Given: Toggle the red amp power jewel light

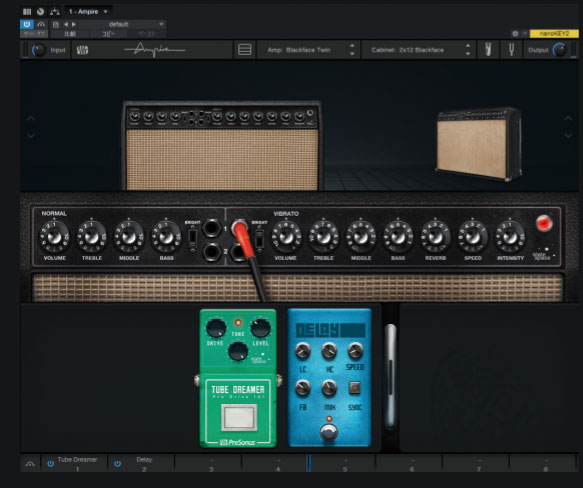Looking at the screenshot, I should pyautogui.click(x=544, y=223).
